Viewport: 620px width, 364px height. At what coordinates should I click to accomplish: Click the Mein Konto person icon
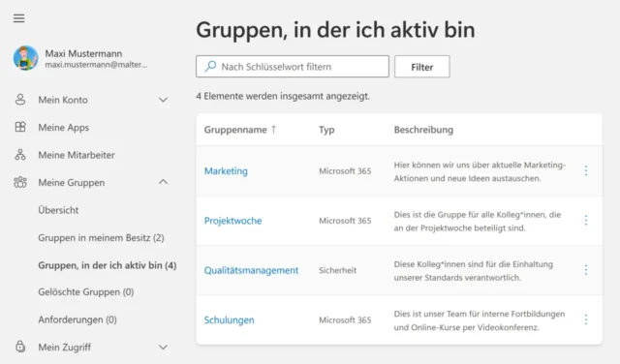20,100
